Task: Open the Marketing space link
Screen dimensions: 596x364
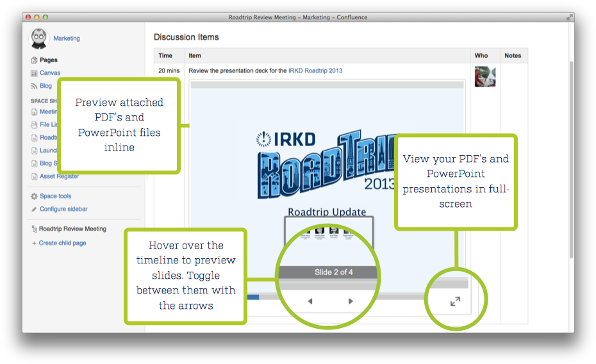Action: click(x=67, y=38)
